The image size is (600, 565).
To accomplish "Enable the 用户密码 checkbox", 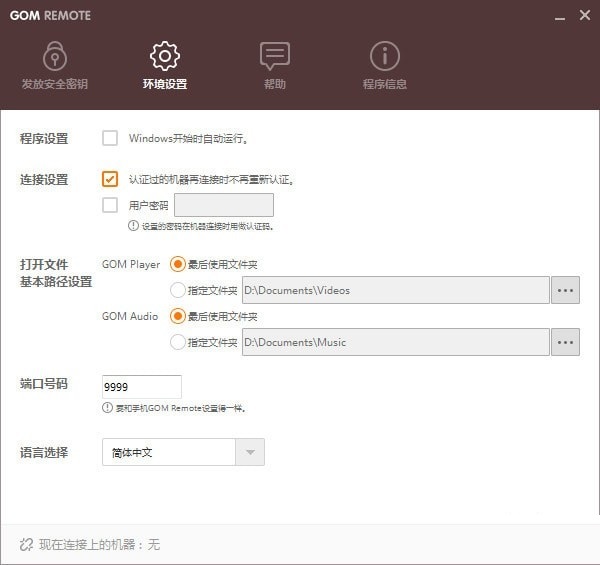I will 110,205.
